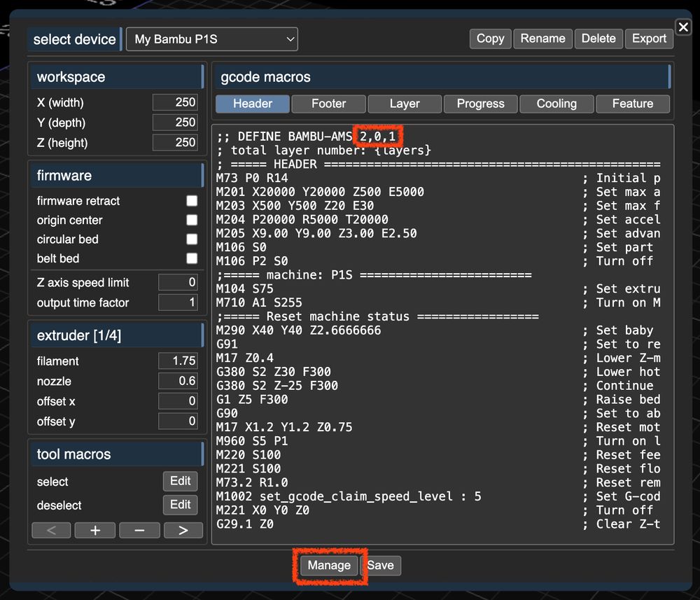Click the 'M710 A1 S255' gcode line
This screenshot has width=700, height=600.
click(260, 302)
